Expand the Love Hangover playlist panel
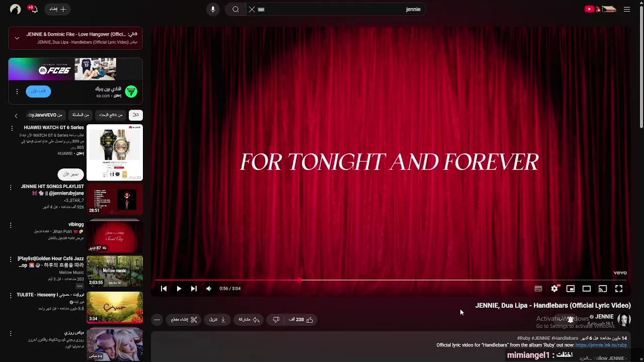This screenshot has height=362, width=644. (x=17, y=38)
